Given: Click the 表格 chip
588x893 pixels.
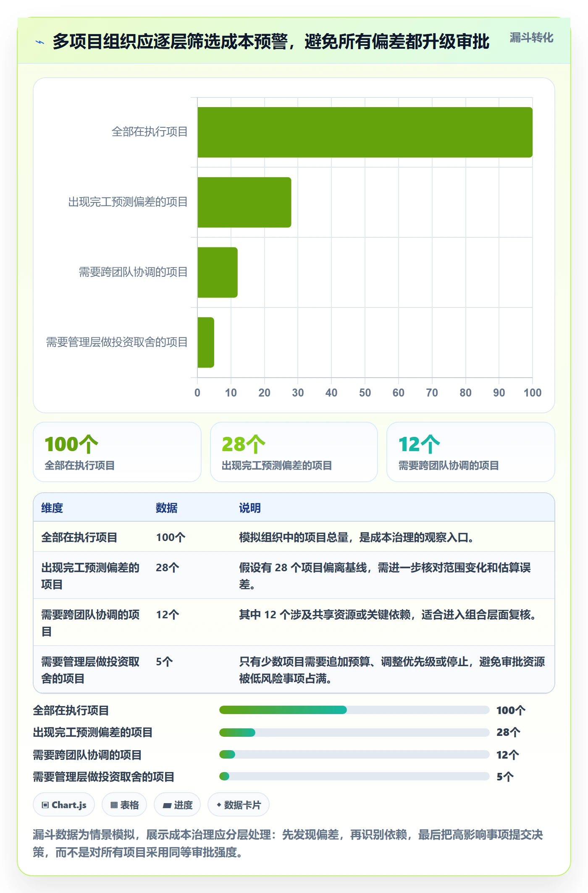Looking at the screenshot, I should pyautogui.click(x=124, y=805).
